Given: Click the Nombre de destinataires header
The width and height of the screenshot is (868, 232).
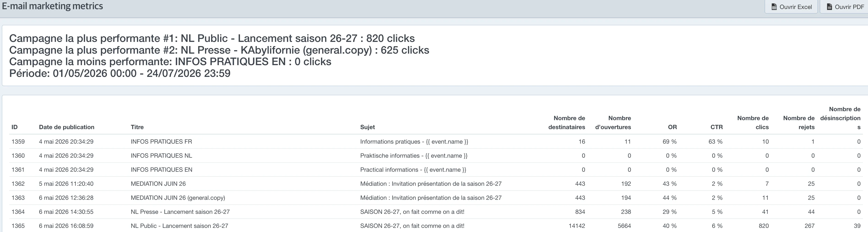Looking at the screenshot, I should click(567, 123).
